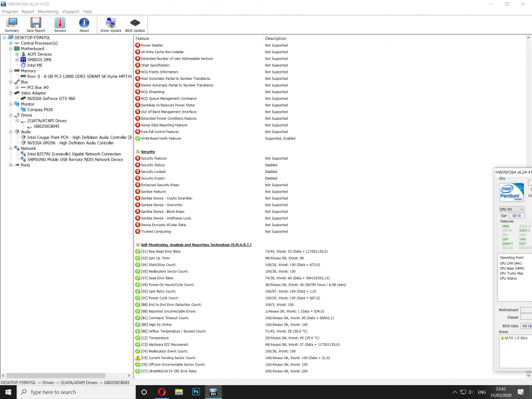Click the S.M.A.R.T. section heading
This screenshot has width=532, height=399.
click(x=196, y=245)
